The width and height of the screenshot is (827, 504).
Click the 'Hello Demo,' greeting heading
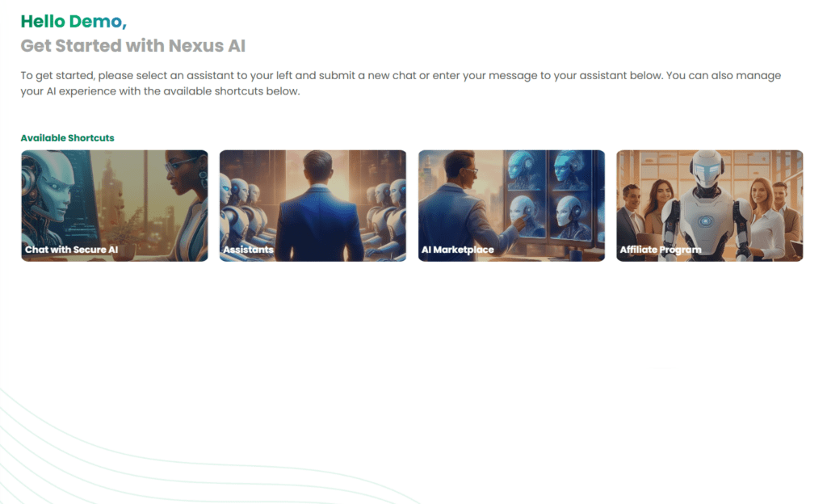click(73, 21)
